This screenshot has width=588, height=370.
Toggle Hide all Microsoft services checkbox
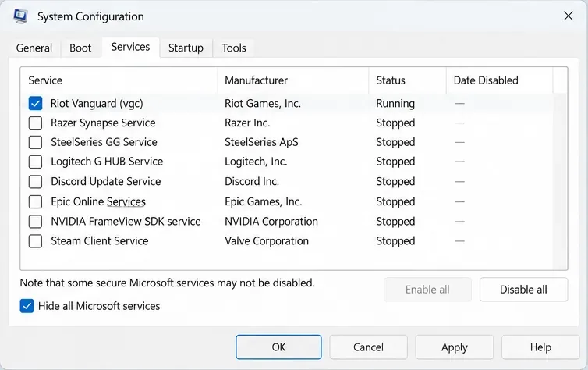click(x=27, y=306)
